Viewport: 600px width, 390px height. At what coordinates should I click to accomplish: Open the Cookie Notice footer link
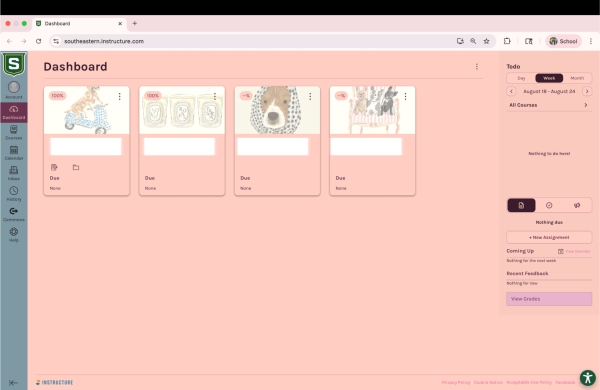[488, 382]
